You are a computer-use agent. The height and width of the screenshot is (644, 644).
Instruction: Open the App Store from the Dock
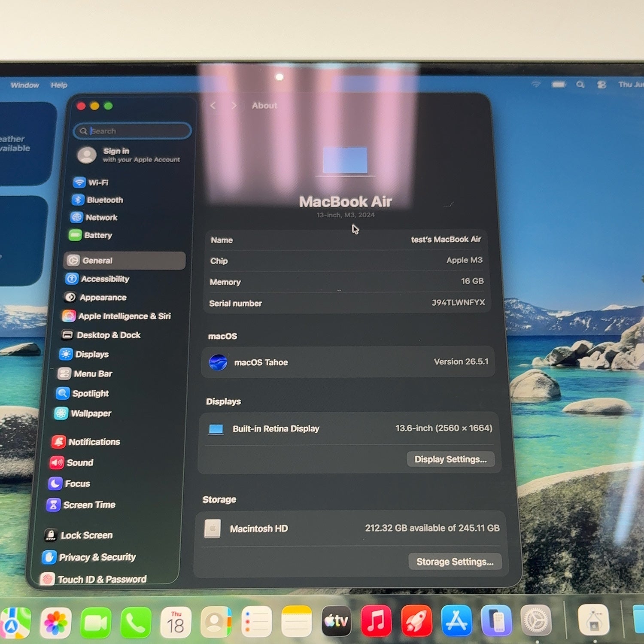pos(456,620)
